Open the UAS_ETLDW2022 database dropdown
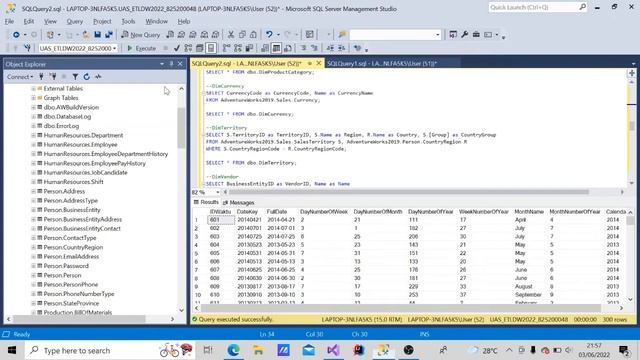 point(115,48)
